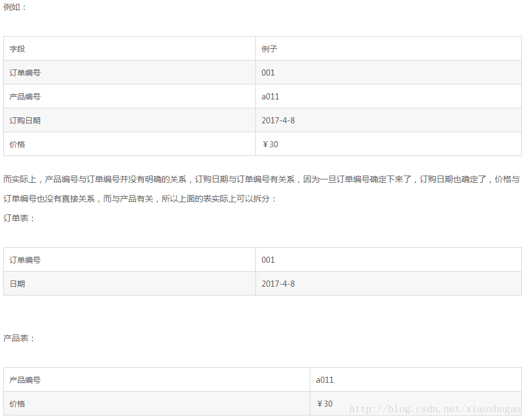Click the 日期 cell in the order table
The height and width of the screenshot is (420, 528).
(16, 283)
